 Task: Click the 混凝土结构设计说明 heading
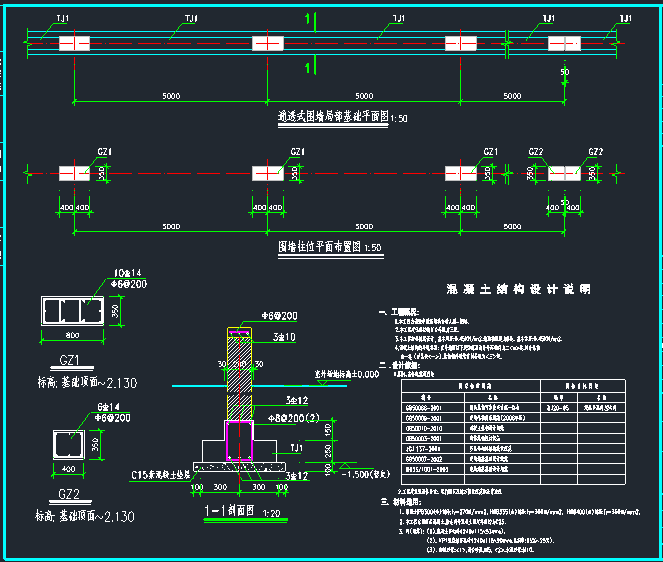(x=518, y=289)
